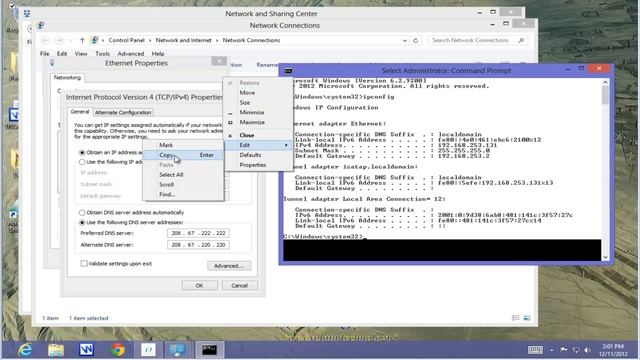Open Command Prompt taskbar button
This screenshot has height=360, width=640.
pos(209,350)
